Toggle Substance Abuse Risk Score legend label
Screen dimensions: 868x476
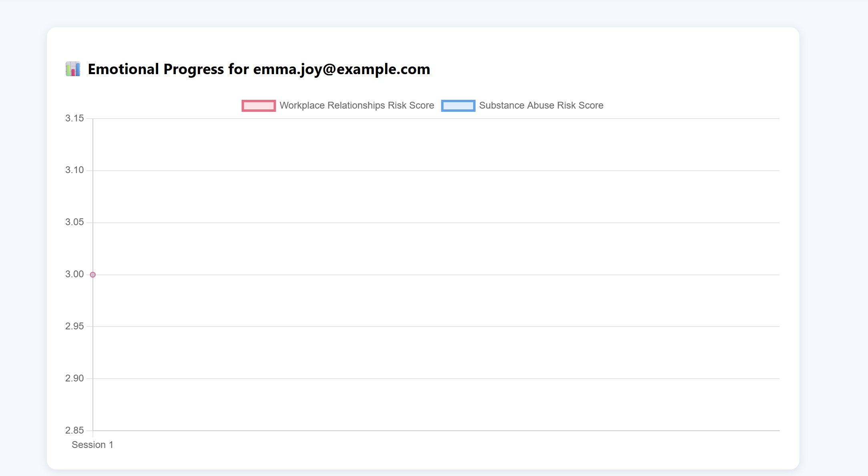pos(541,105)
